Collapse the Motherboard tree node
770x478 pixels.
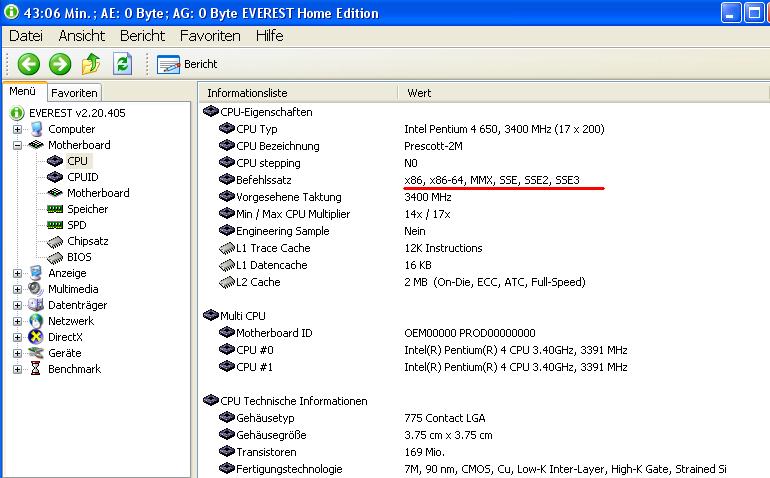click(x=17, y=145)
